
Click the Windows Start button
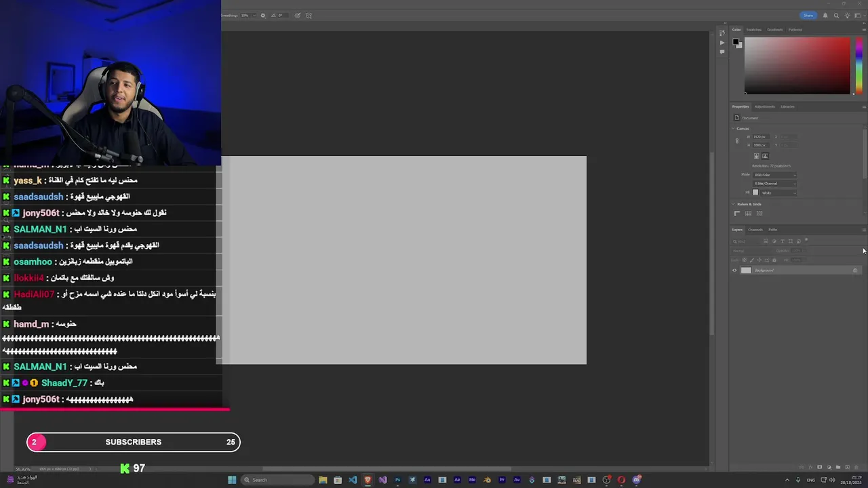[231, 480]
